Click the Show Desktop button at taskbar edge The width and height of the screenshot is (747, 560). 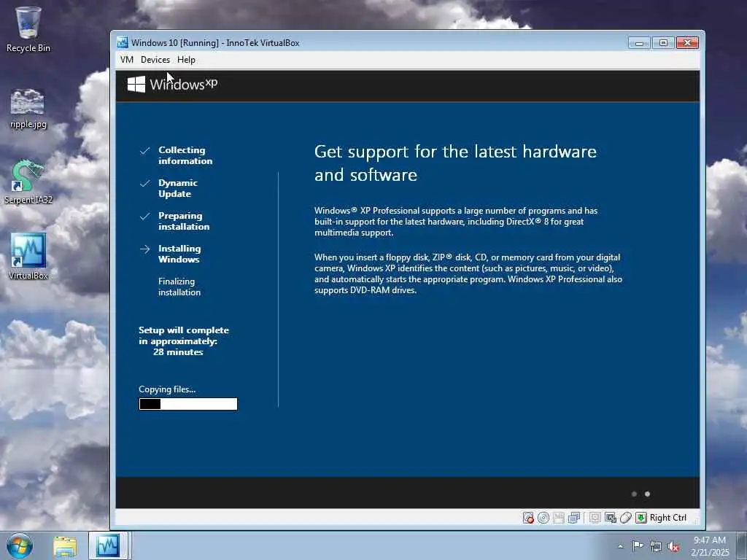pyautogui.click(x=743, y=546)
